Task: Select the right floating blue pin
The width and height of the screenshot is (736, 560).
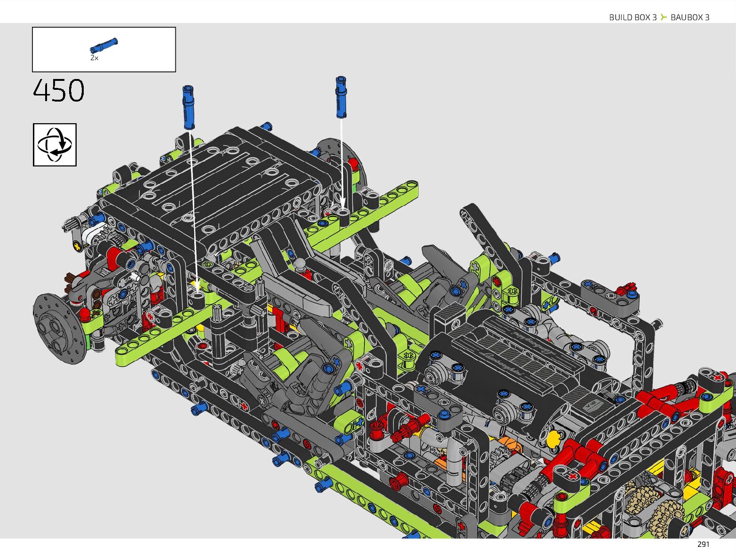Action: tap(341, 97)
